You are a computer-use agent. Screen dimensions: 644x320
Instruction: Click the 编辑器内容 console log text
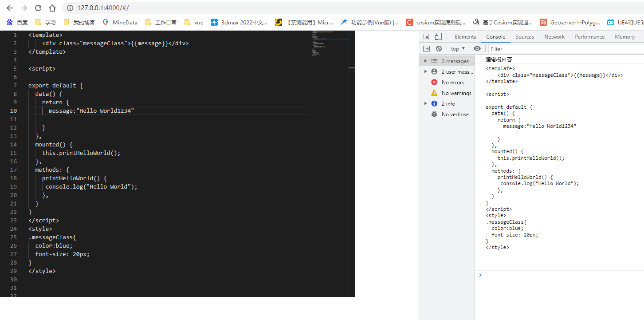pos(499,59)
